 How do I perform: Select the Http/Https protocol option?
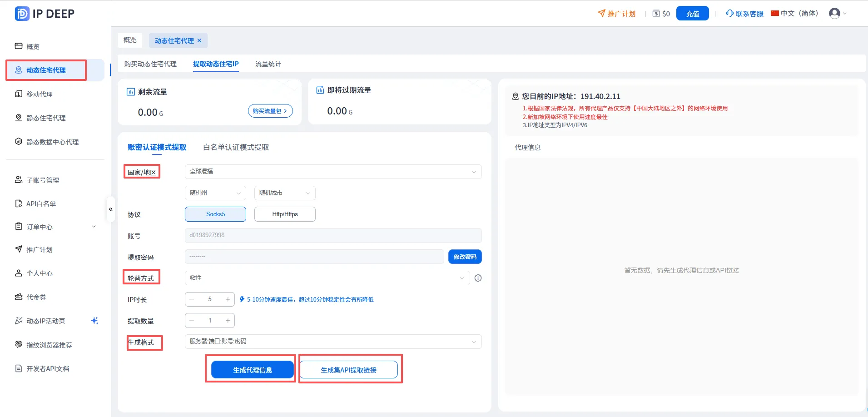pos(285,214)
